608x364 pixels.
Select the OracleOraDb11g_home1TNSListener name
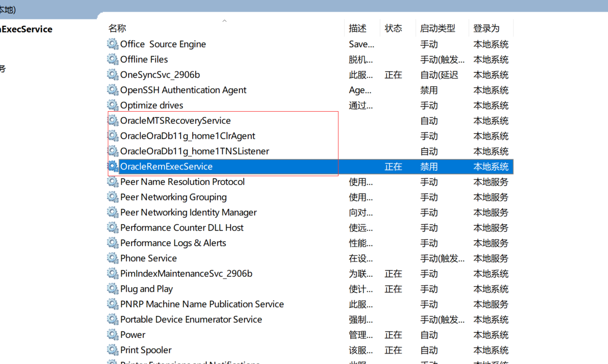(x=195, y=151)
